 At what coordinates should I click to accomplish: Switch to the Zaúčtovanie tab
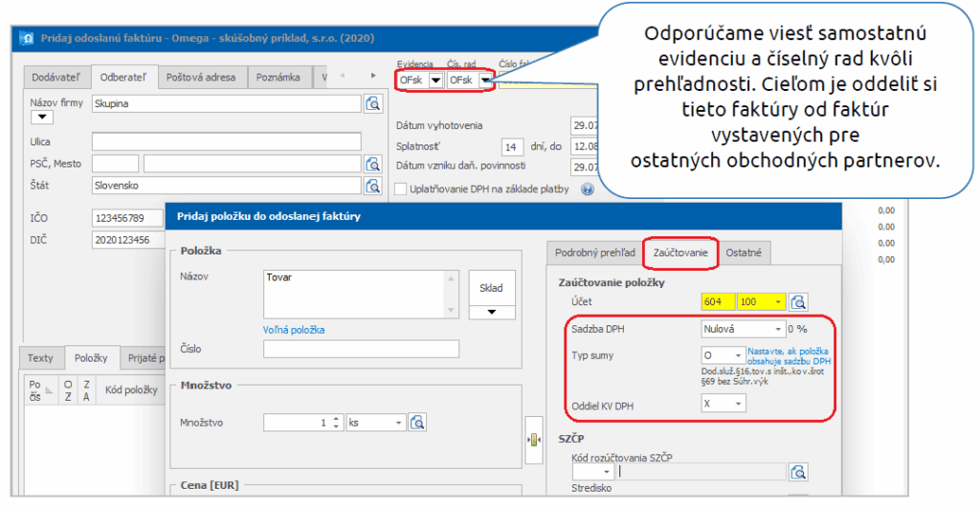tap(679, 253)
